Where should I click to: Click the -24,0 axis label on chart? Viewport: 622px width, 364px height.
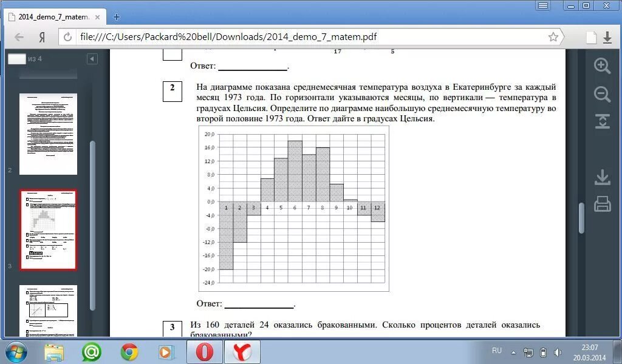coord(209,283)
